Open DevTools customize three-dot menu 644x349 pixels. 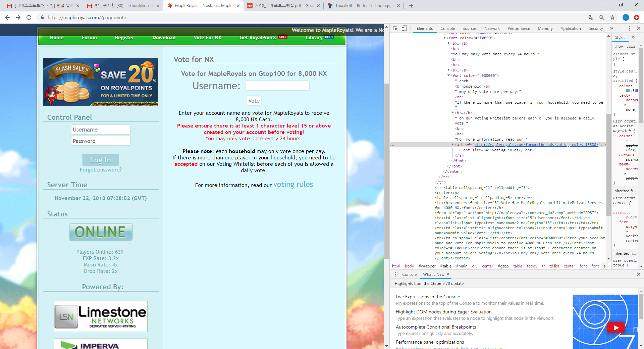point(629,29)
